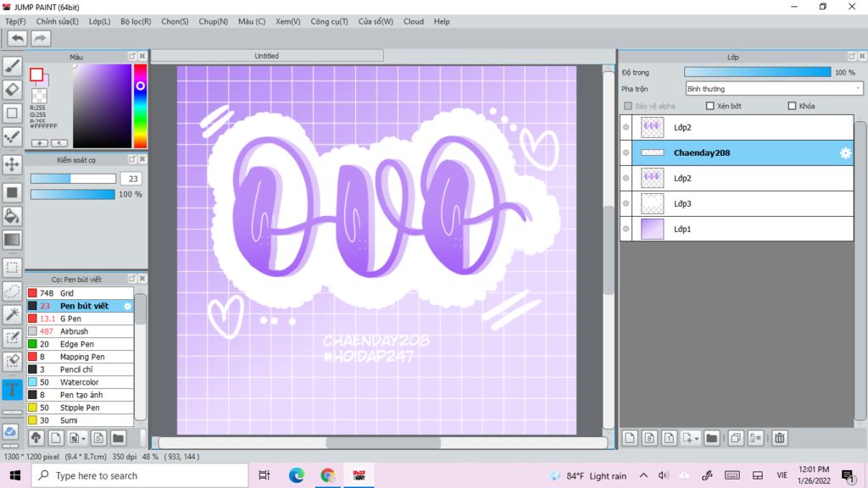Create a new layer folder
The width and height of the screenshot is (868, 488).
pyautogui.click(x=712, y=438)
